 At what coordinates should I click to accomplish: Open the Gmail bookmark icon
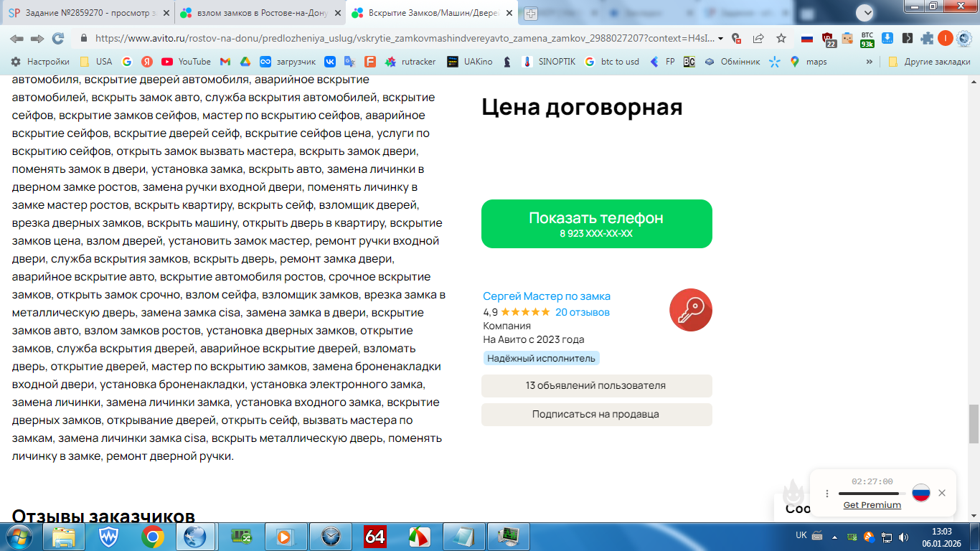click(x=225, y=62)
